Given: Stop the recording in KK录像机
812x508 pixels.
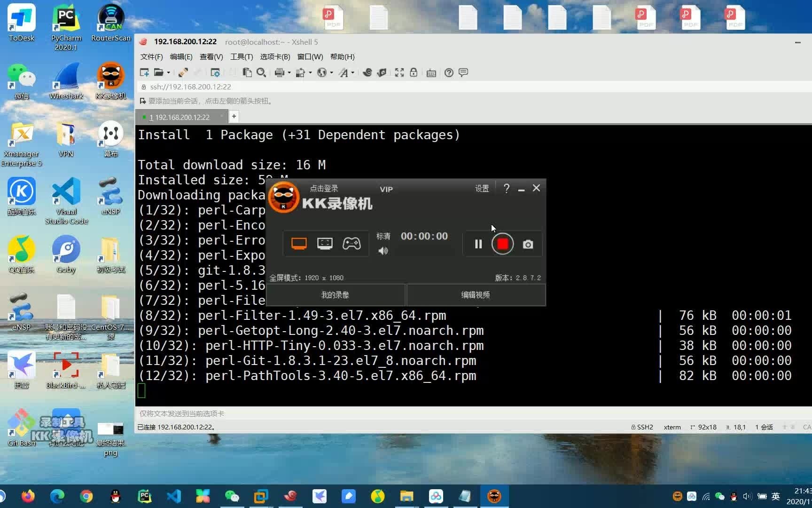Looking at the screenshot, I should pyautogui.click(x=502, y=244).
